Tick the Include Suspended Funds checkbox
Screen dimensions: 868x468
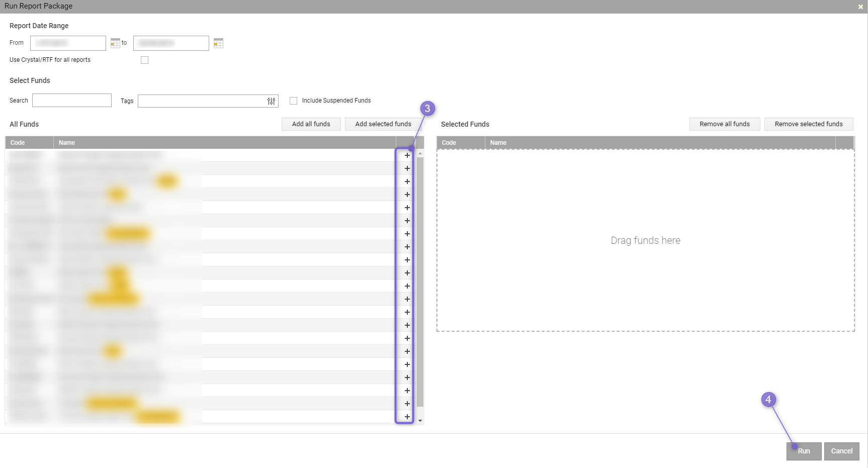tap(294, 101)
